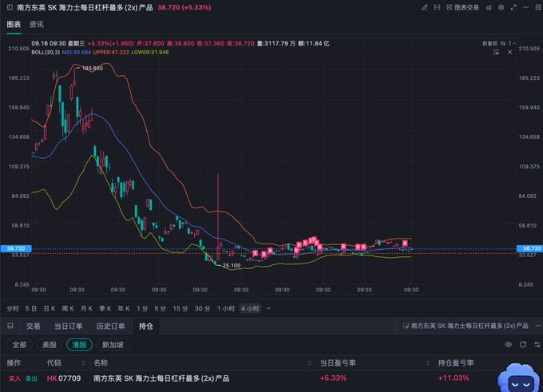Toggle eye icon to hide holdings values
The height and width of the screenshot is (392, 543).
(508, 345)
